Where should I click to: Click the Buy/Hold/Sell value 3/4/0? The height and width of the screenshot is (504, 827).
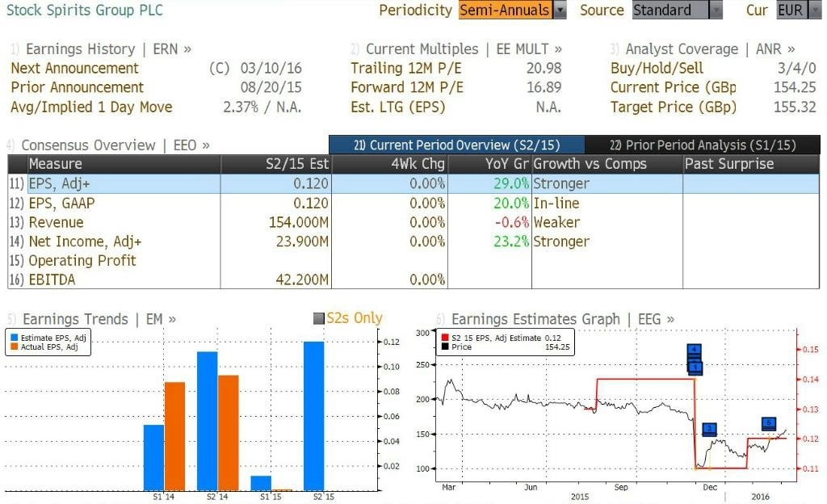(x=796, y=69)
